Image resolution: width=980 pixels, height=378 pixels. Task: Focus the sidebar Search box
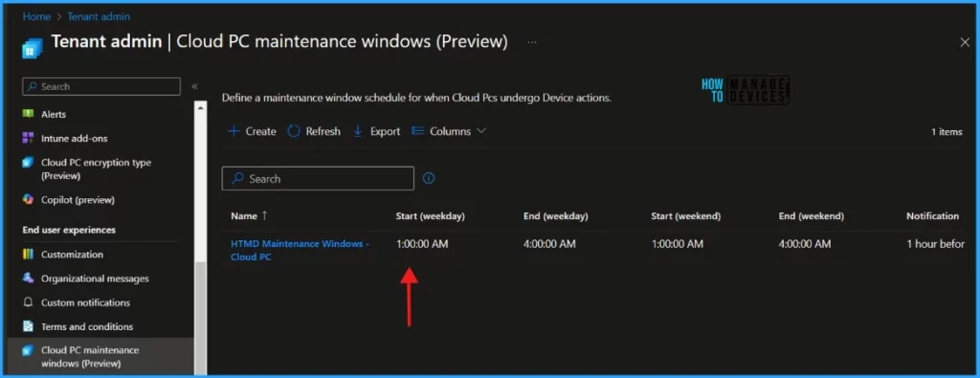[x=101, y=86]
